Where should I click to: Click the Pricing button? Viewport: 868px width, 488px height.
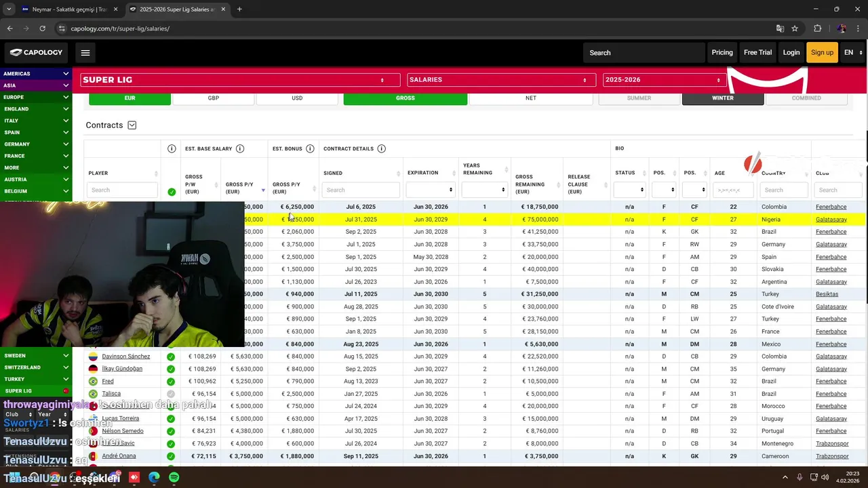pyautogui.click(x=722, y=52)
